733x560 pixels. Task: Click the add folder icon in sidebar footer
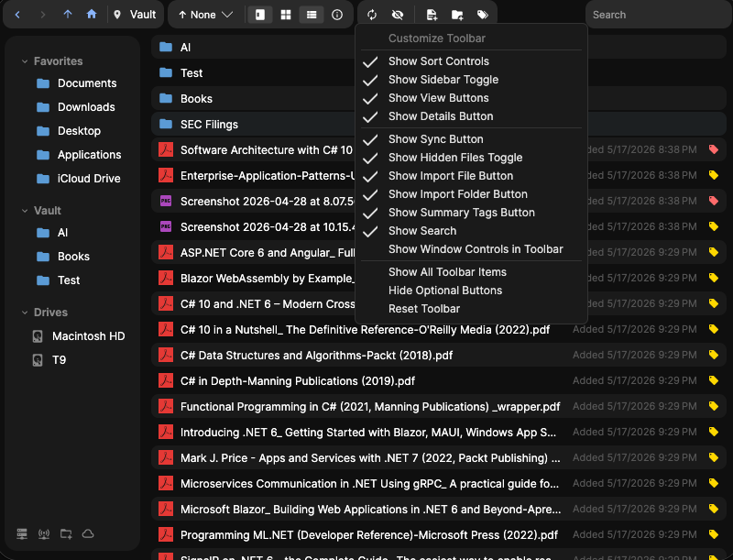[x=66, y=533]
